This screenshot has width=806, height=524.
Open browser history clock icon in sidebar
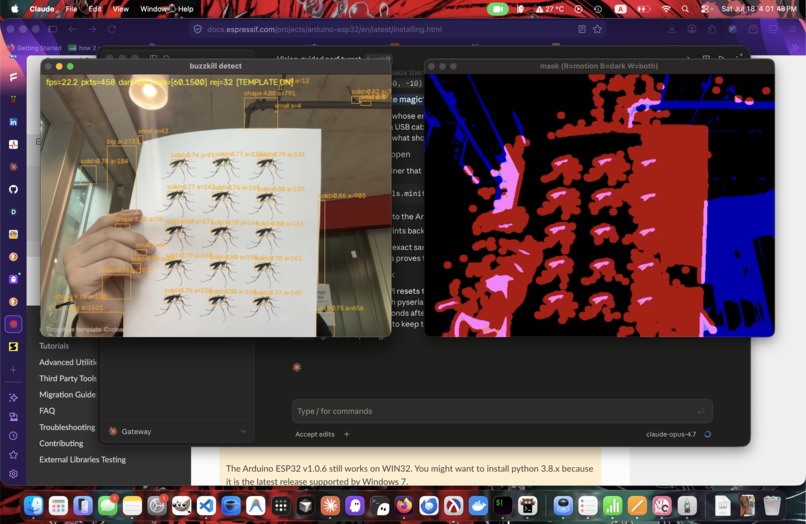(13, 436)
